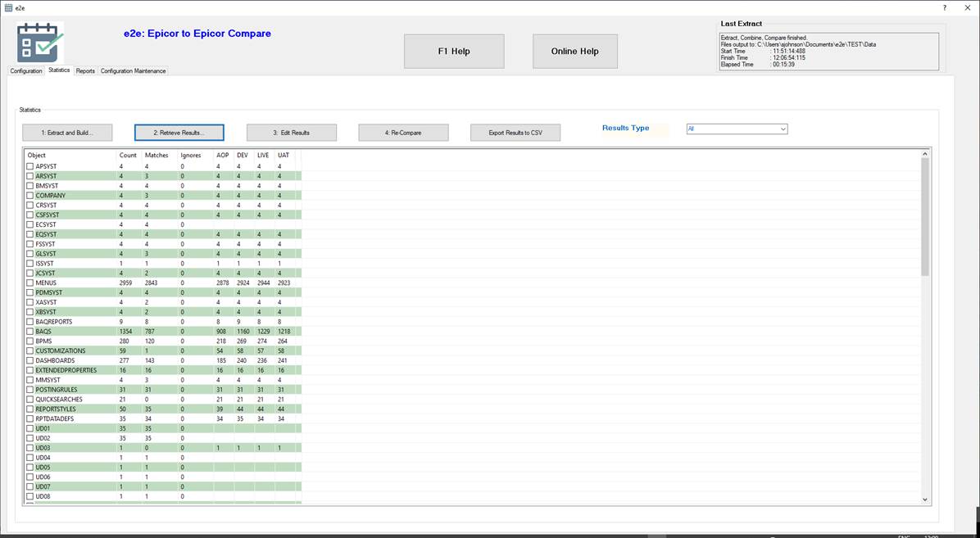Run the 4: Re-Compare button
The width and height of the screenshot is (980, 538).
point(403,133)
